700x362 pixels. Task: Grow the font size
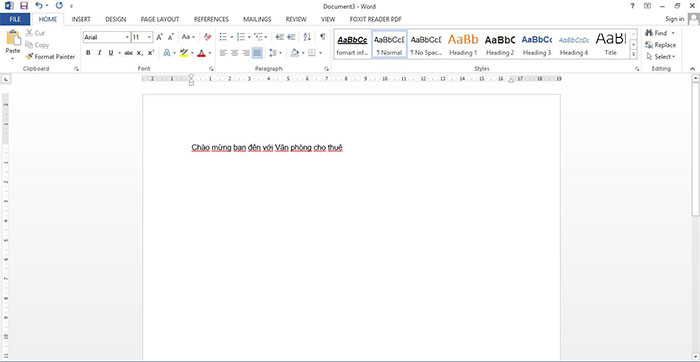159,37
